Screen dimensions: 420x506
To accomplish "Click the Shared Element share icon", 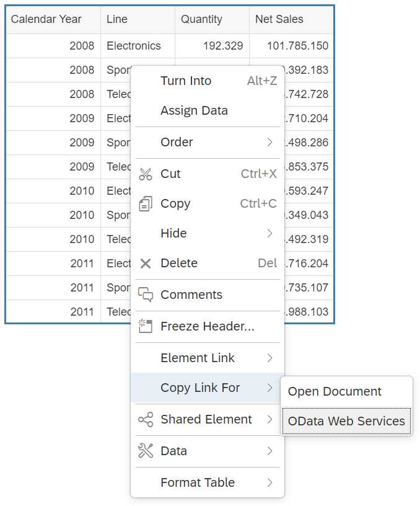I will click(146, 420).
